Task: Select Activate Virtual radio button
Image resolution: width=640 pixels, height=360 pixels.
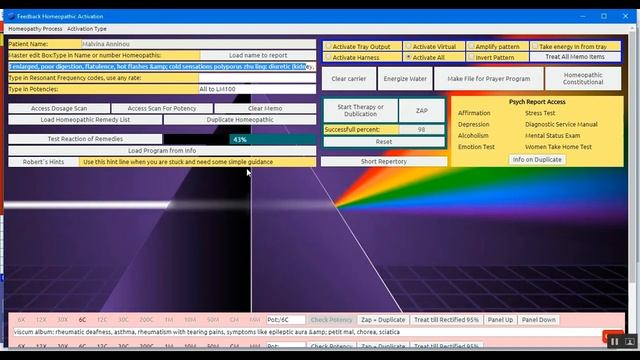Action: click(x=408, y=46)
